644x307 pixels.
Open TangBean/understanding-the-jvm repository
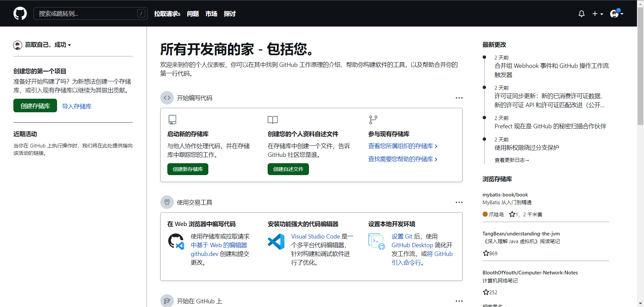521,234
